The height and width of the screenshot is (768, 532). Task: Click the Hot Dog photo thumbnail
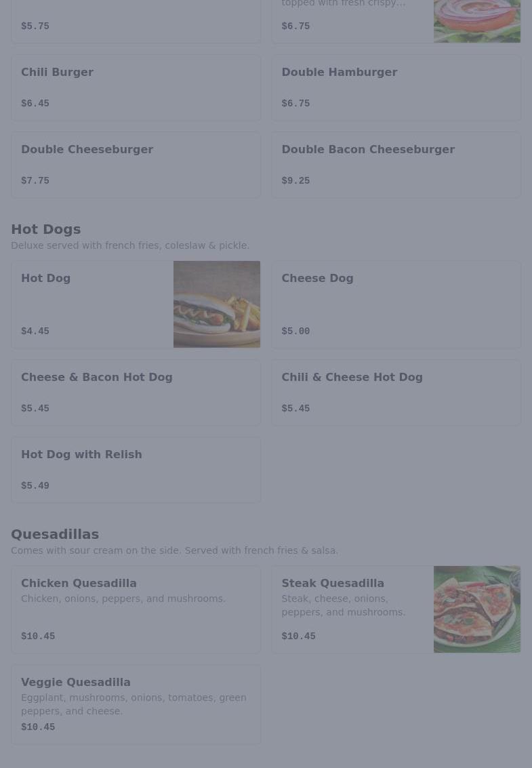click(x=216, y=304)
